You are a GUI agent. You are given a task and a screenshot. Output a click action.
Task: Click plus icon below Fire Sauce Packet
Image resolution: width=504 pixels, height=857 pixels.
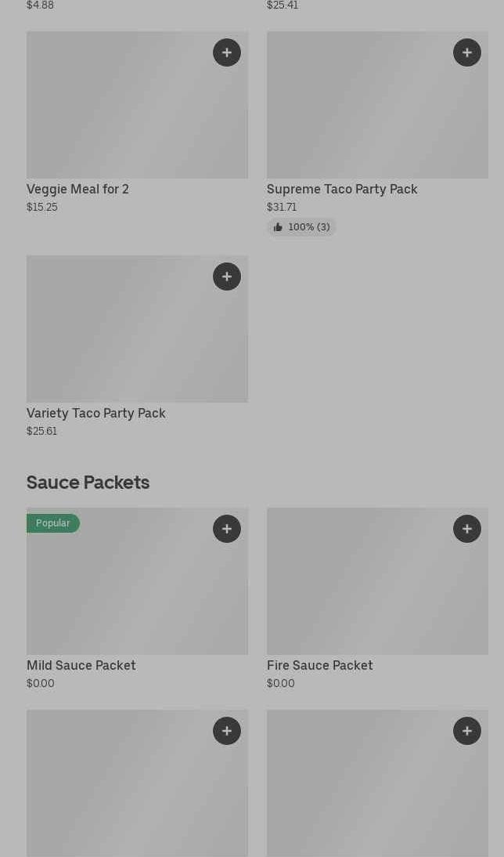(467, 731)
